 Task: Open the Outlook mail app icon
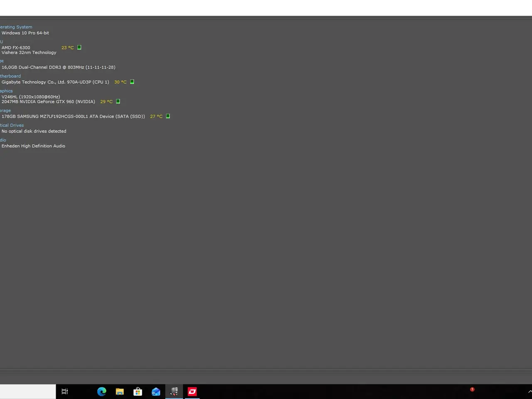pos(156,392)
